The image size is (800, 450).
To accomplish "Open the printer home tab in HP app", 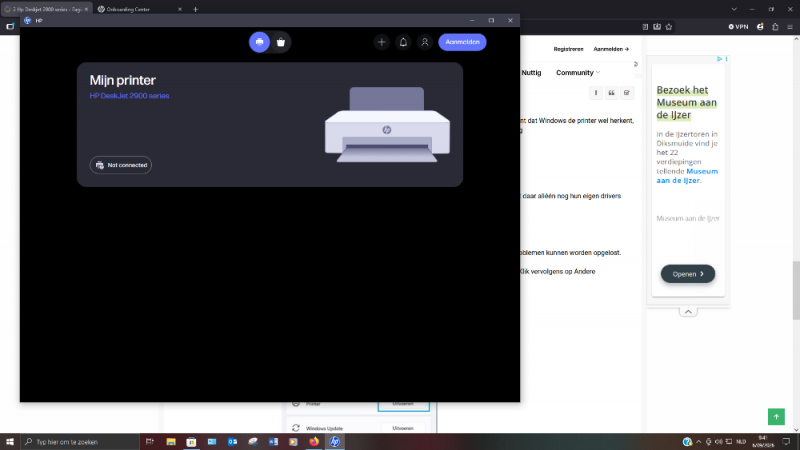I will click(259, 42).
